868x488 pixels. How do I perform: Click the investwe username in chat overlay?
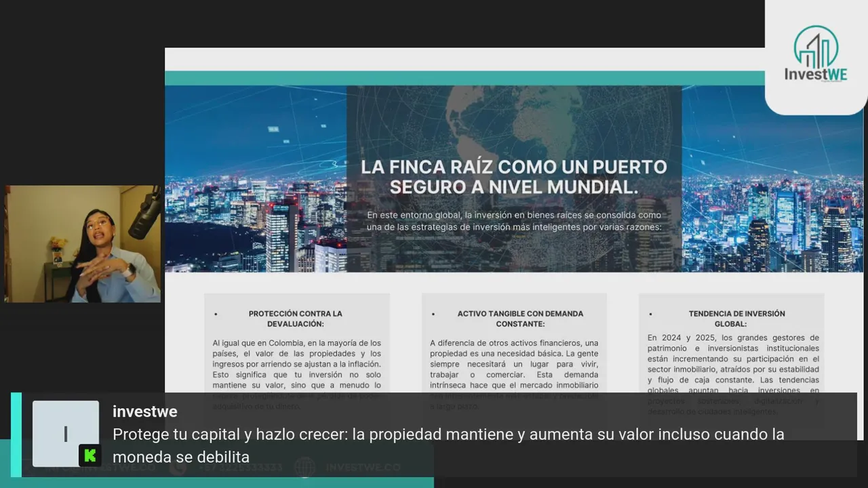coord(145,411)
